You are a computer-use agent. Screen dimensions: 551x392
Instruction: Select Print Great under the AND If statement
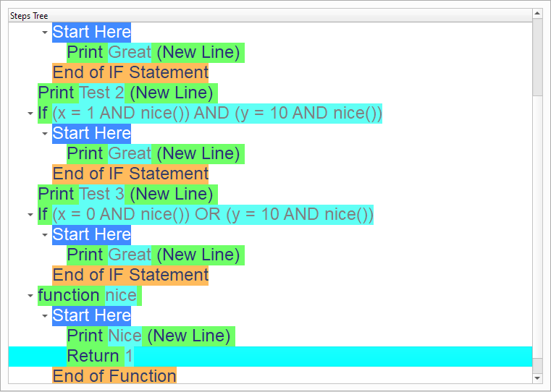tap(155, 153)
